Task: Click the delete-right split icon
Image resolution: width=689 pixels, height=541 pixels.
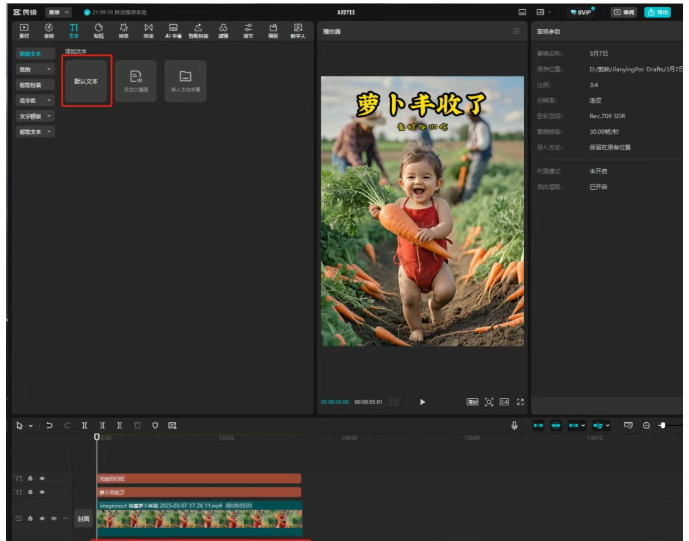Action: coord(120,425)
